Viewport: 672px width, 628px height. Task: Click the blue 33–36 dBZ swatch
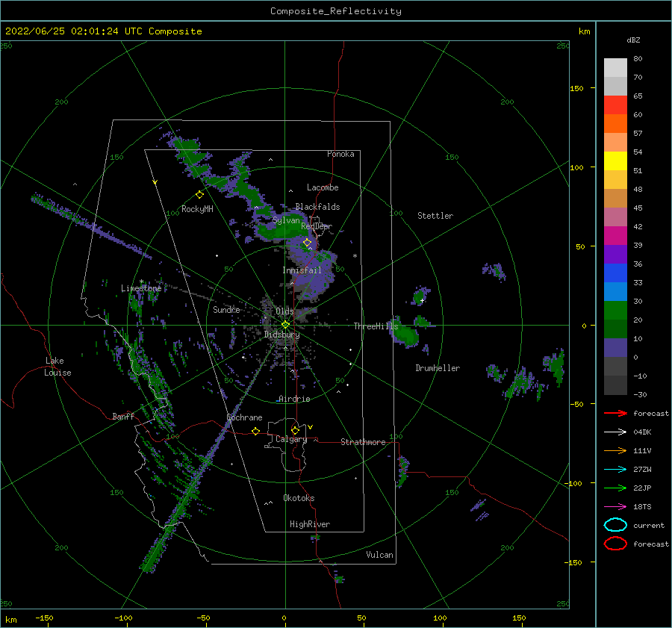coord(615,273)
